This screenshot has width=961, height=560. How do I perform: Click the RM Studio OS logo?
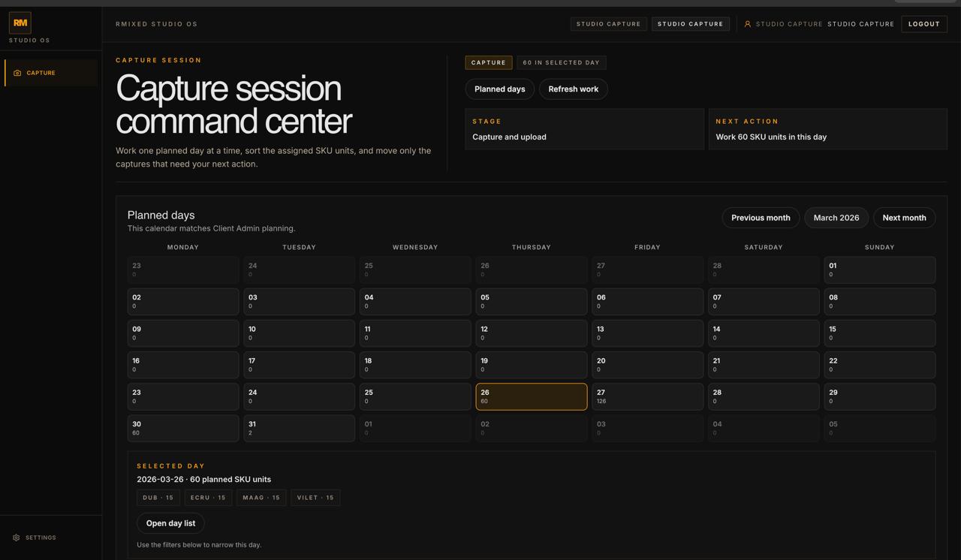[20, 23]
